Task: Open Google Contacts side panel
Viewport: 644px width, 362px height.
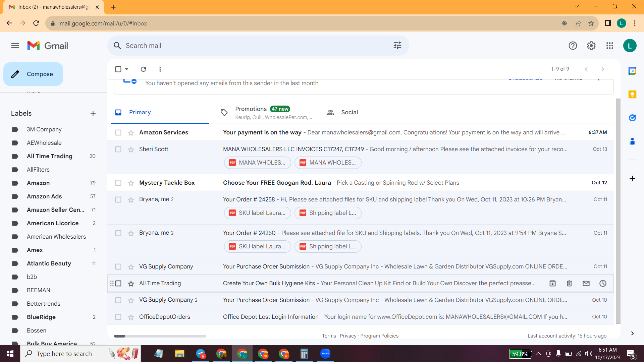Action: coord(632,141)
